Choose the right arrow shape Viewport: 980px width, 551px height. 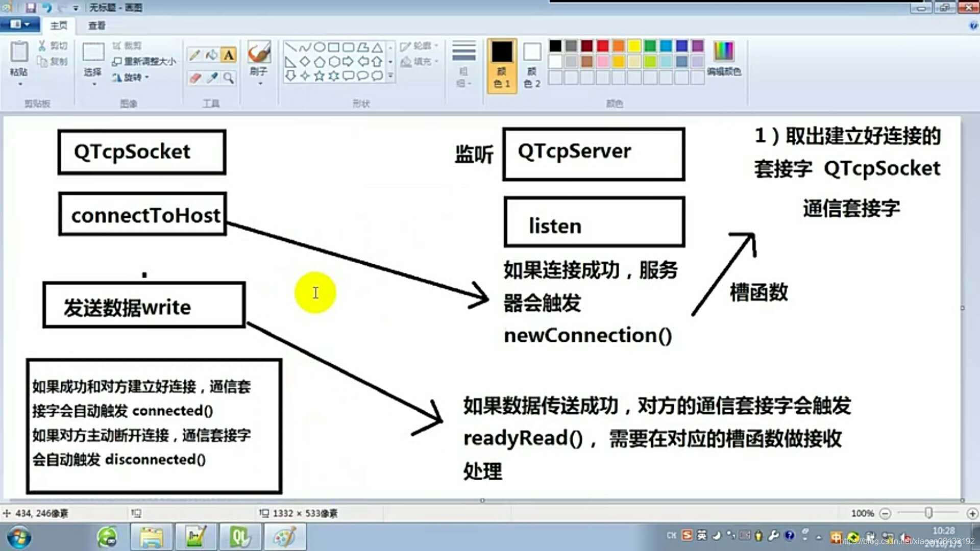click(x=348, y=62)
